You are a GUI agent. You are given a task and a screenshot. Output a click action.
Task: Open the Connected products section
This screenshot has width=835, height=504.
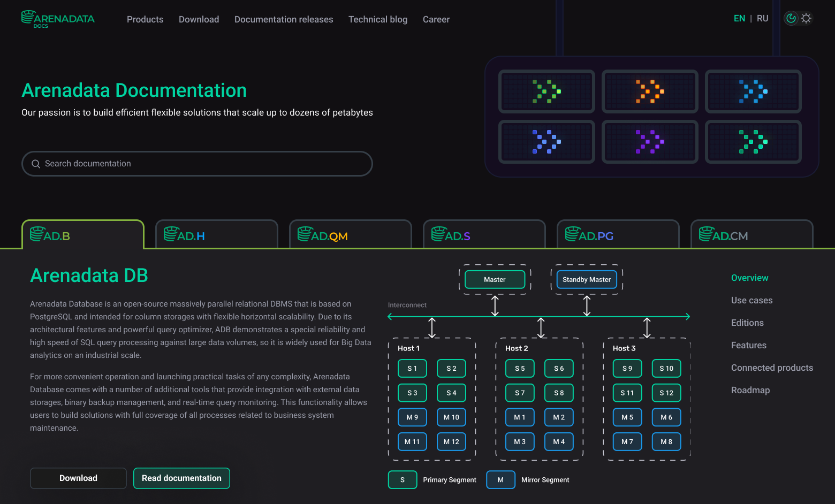point(772,368)
